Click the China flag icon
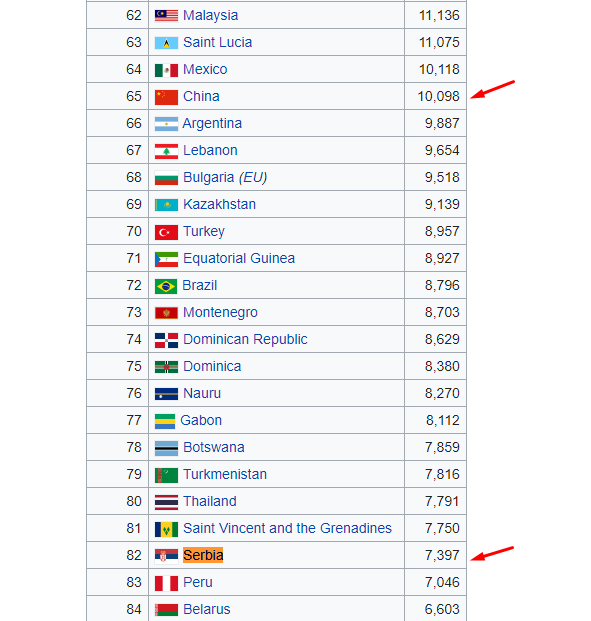The width and height of the screenshot is (591, 621). 166,97
